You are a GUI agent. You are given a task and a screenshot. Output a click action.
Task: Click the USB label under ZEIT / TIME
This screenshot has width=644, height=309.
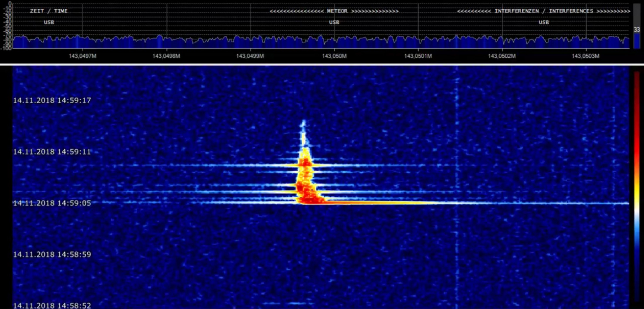(49, 22)
